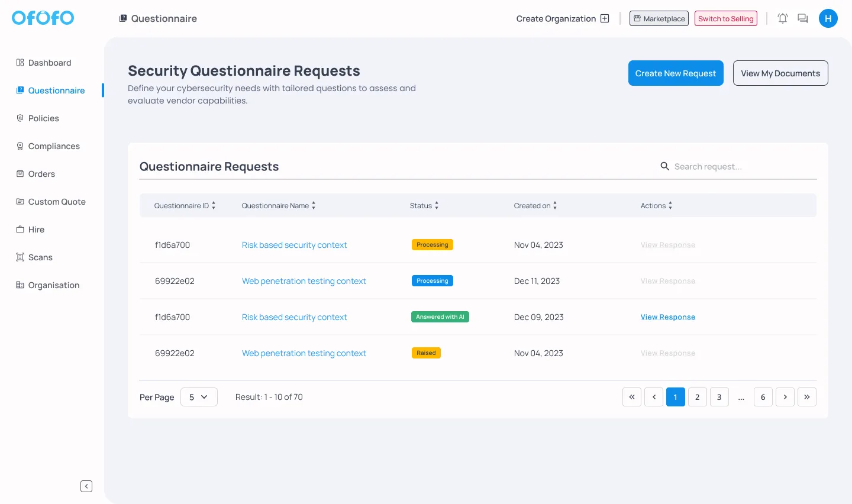The width and height of the screenshot is (852, 504).
Task: Collapse the sidebar with the arrow icon
Action: (86, 486)
